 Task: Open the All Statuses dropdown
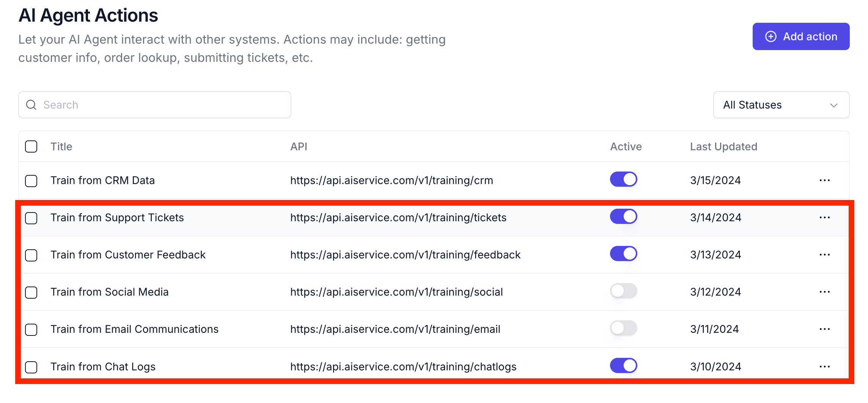click(781, 105)
